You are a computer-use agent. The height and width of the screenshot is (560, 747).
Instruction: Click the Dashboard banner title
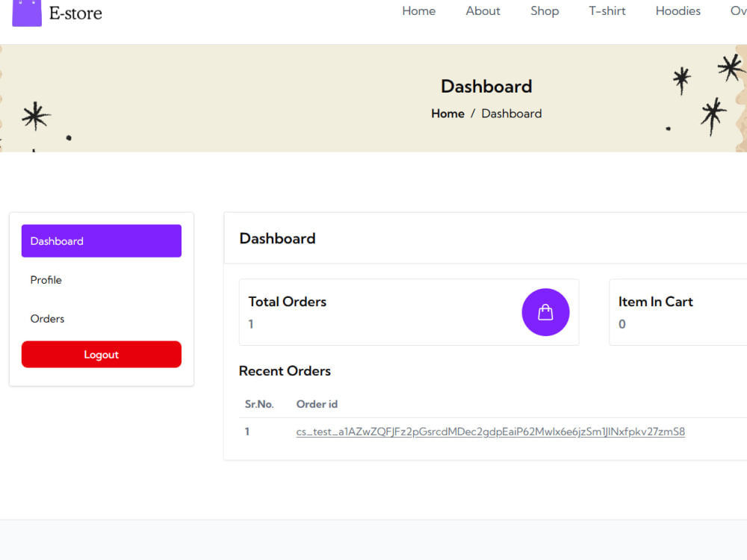pos(486,86)
